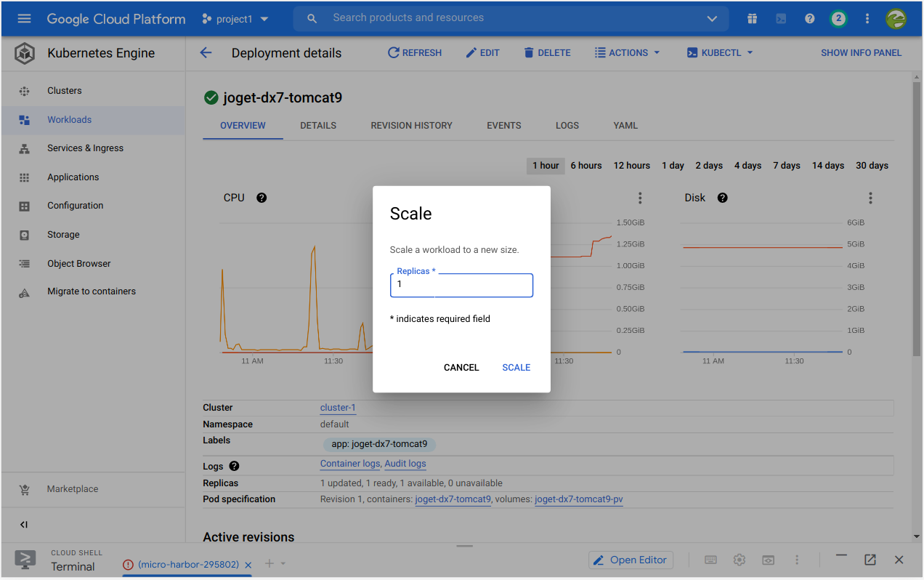
Task: Click the back arrow beside Deployment details
Action: click(x=206, y=52)
